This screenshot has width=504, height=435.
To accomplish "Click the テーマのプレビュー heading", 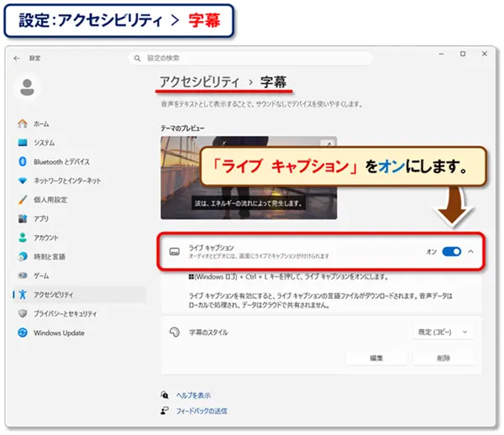I will [x=182, y=128].
